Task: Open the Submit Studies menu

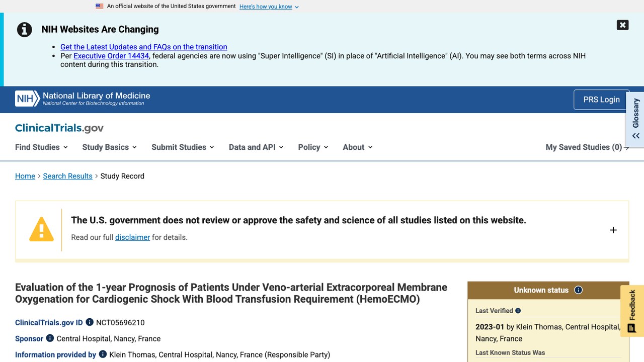Action: (x=183, y=147)
